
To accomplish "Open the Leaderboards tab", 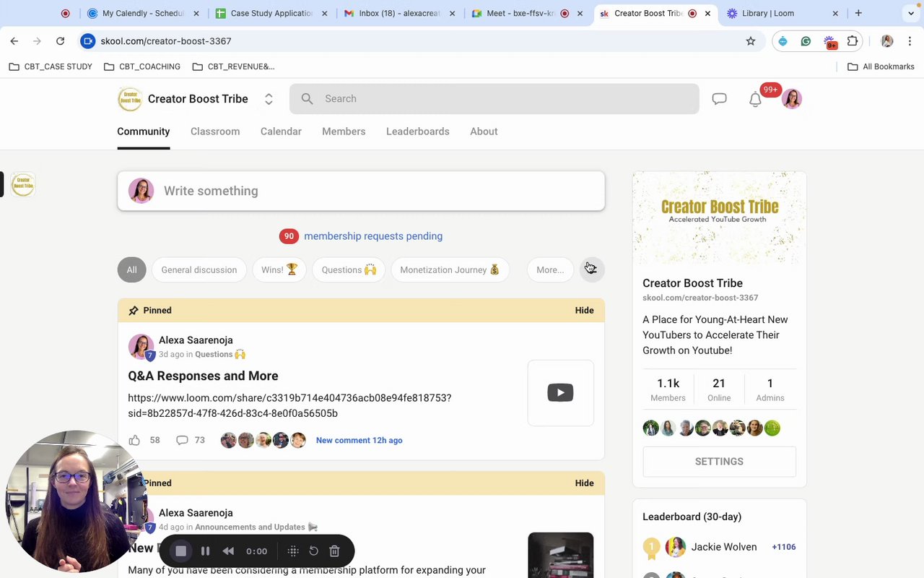I will (418, 131).
